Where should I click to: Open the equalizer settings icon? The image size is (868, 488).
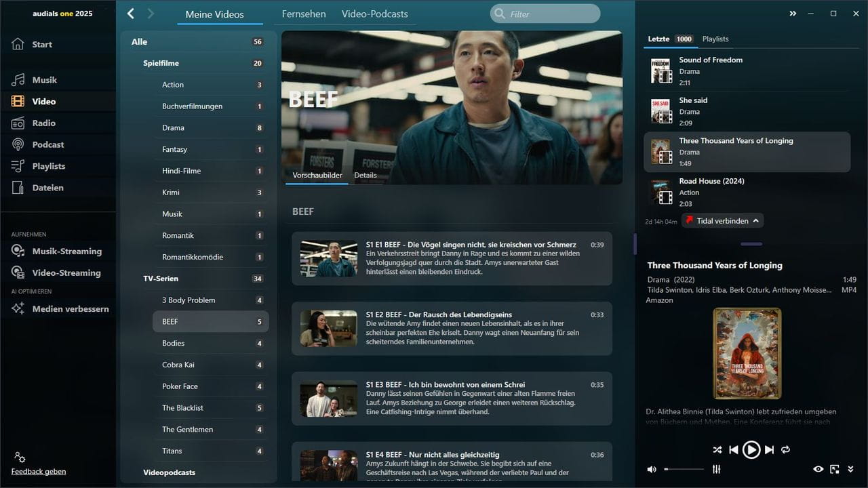point(716,469)
